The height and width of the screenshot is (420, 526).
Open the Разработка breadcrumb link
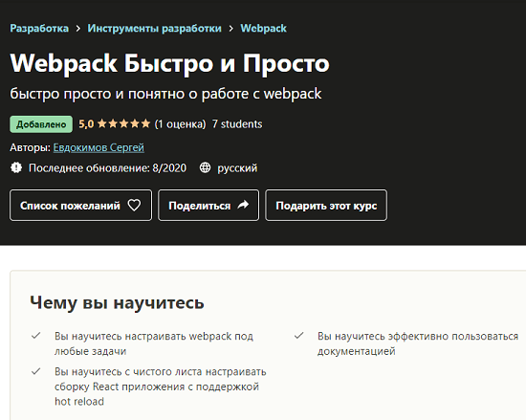(x=39, y=29)
